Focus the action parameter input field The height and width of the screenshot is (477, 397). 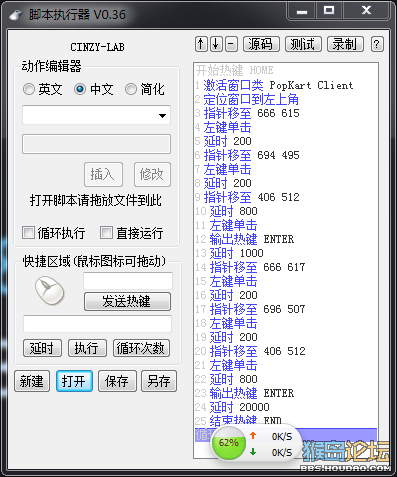(96, 144)
